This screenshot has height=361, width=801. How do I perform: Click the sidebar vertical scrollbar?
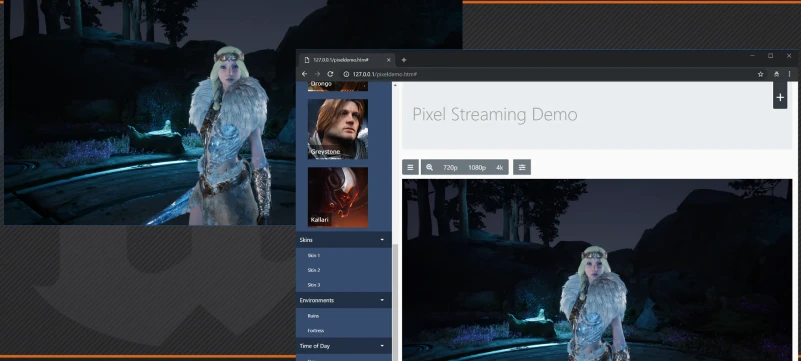(394, 301)
